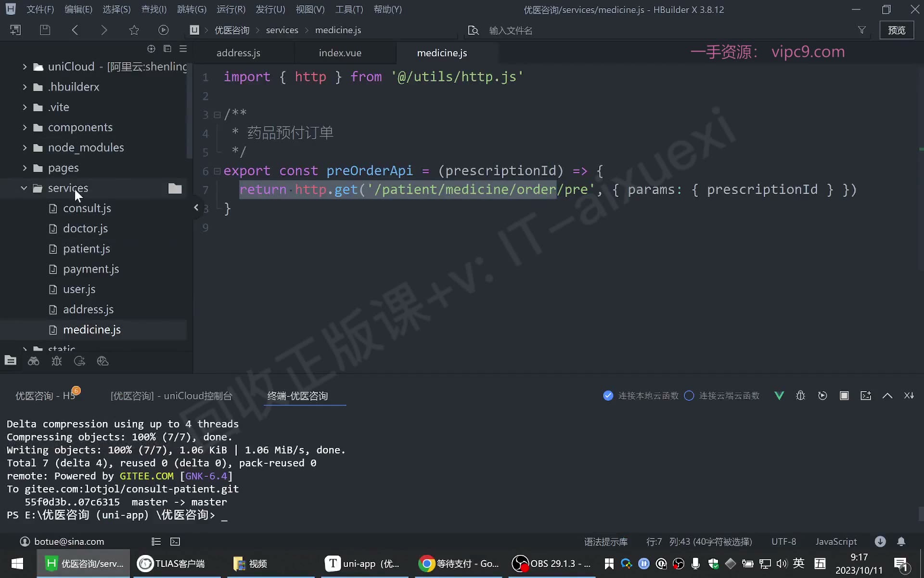
Task: Open the bug debug panel icon
Action: [x=56, y=361]
